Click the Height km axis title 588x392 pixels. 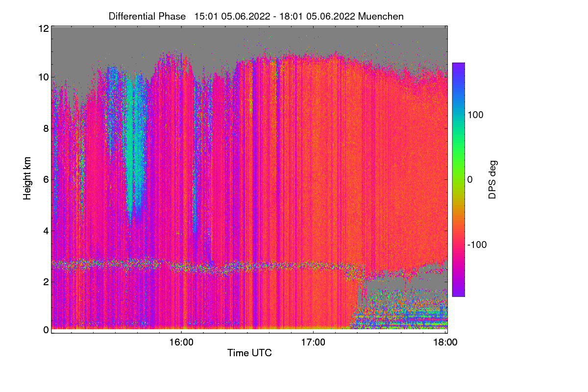pyautogui.click(x=27, y=179)
